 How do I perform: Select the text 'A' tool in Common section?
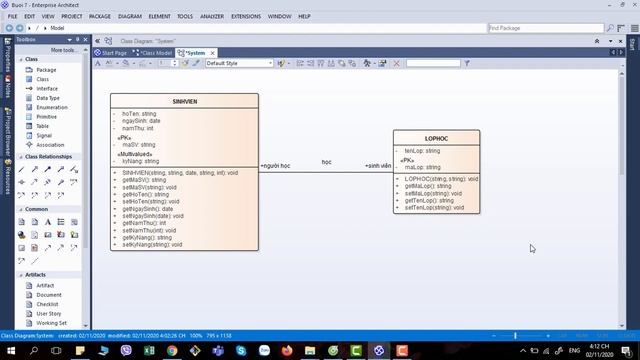48,222
